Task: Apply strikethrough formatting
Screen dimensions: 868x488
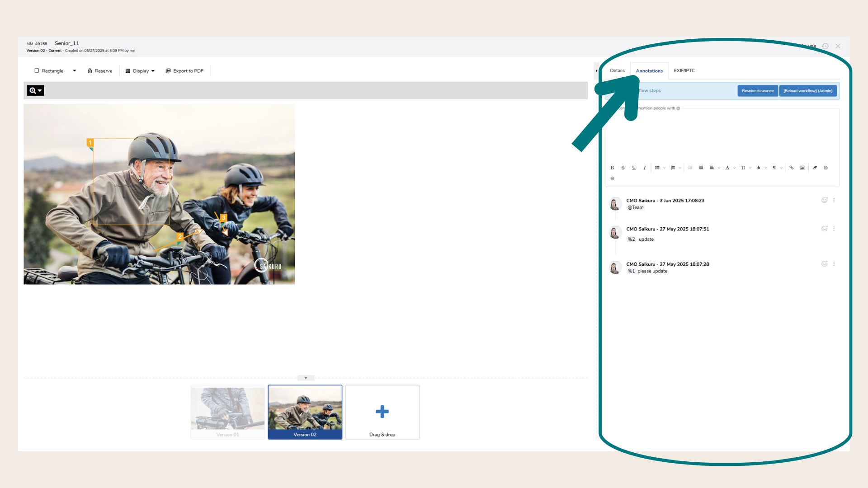Action: [623, 168]
